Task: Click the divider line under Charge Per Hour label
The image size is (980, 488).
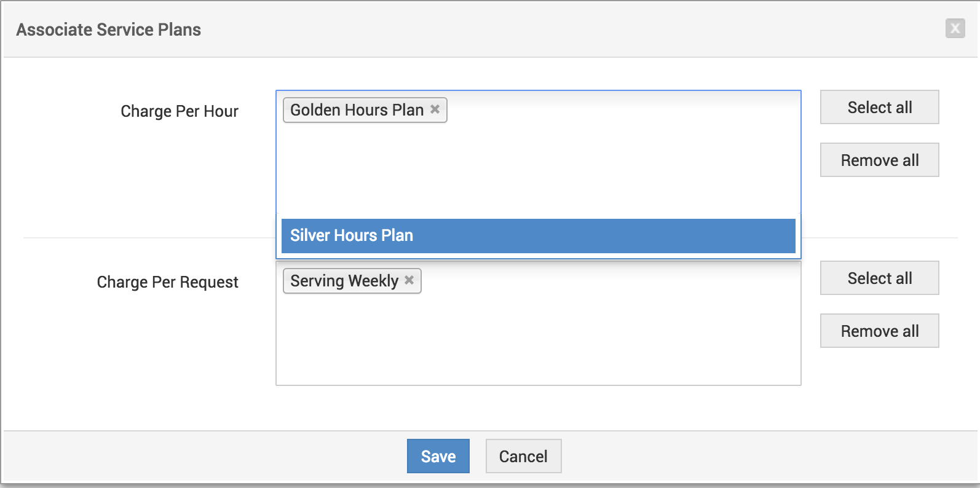Action: click(x=148, y=237)
